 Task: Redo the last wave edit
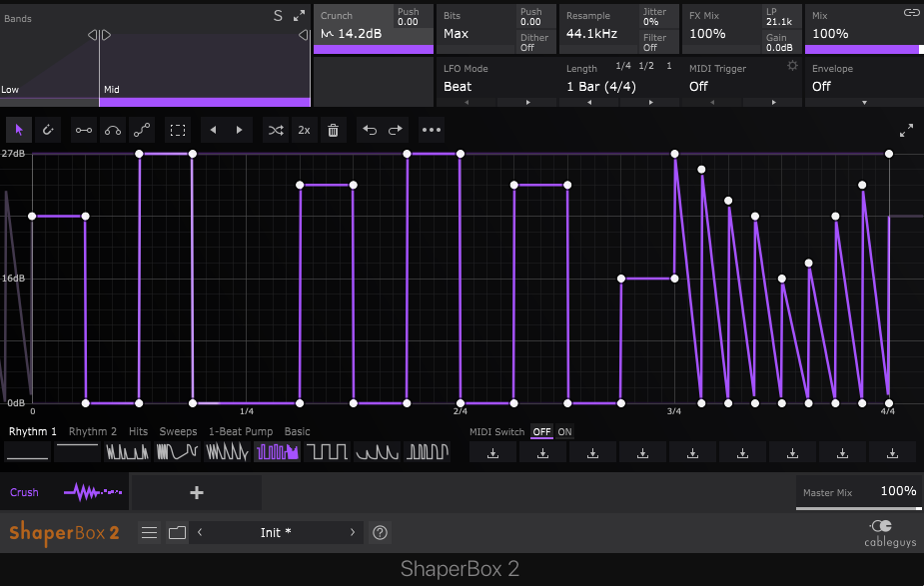tap(396, 130)
